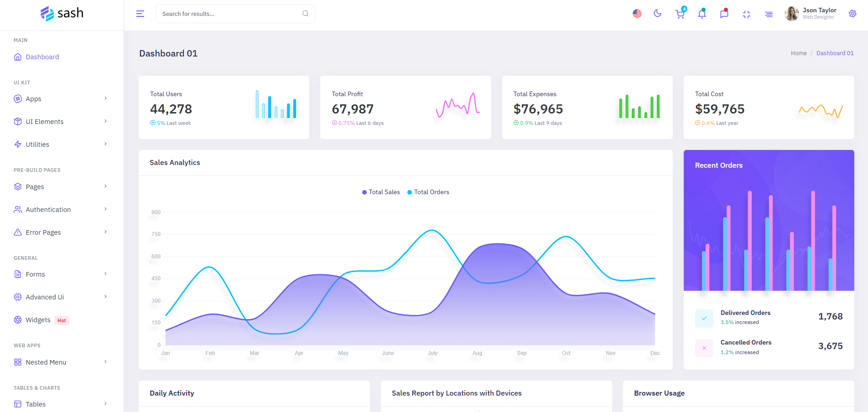Click the Home breadcrumb link
This screenshot has height=412, width=868.
point(799,53)
